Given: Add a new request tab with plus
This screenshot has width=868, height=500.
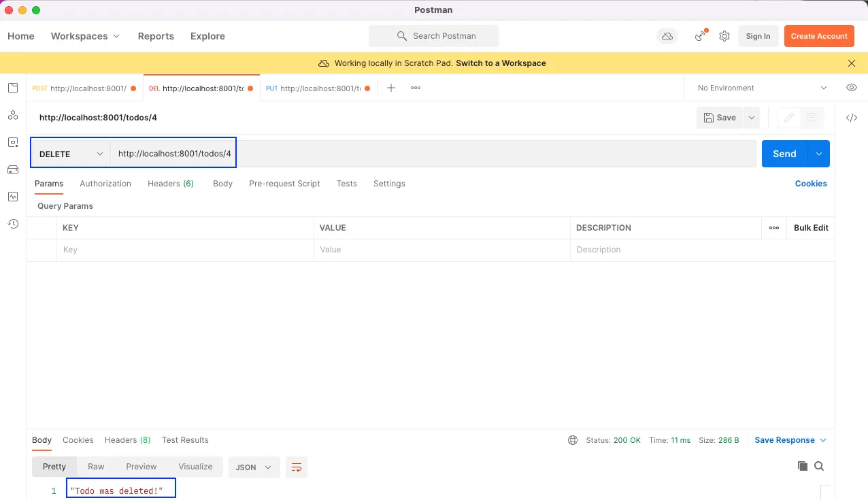Looking at the screenshot, I should tap(391, 88).
